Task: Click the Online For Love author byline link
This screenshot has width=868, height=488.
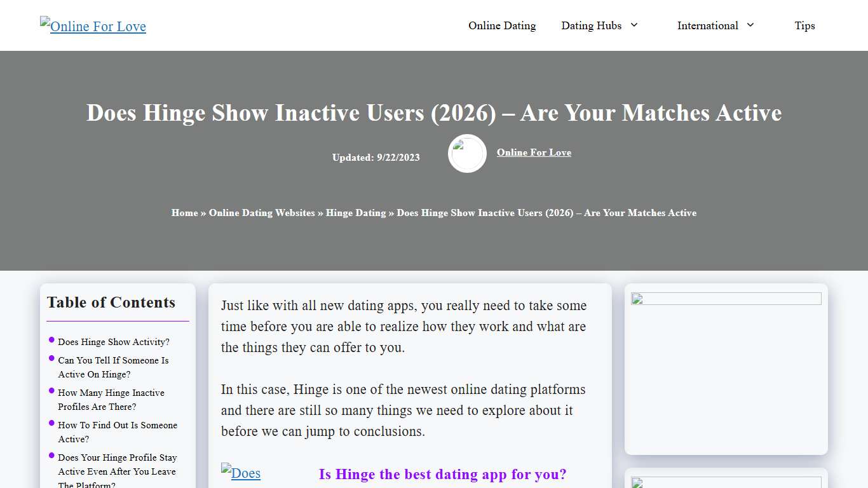Action: 534,152
